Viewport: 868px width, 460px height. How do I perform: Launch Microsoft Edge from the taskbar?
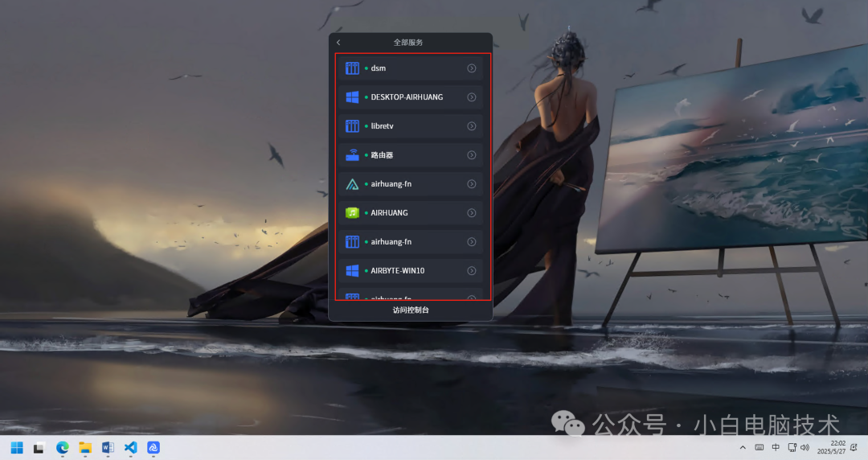pyautogui.click(x=62, y=448)
